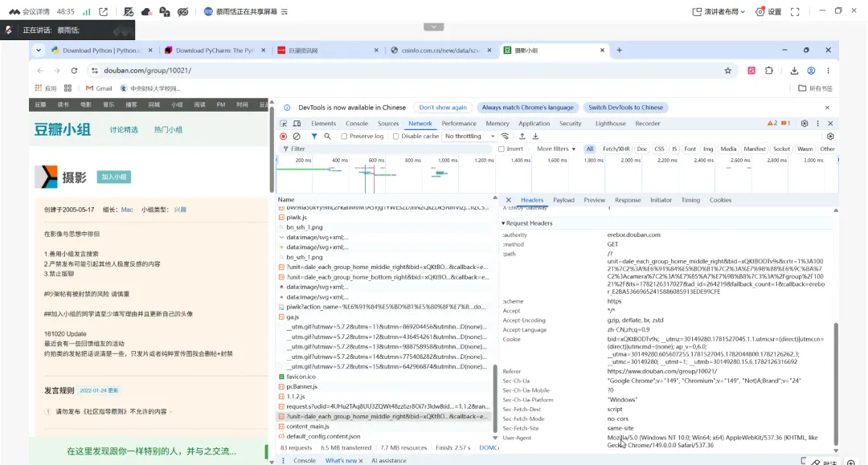
Task: Open Chrome profile avatar icon
Action: pos(811,70)
